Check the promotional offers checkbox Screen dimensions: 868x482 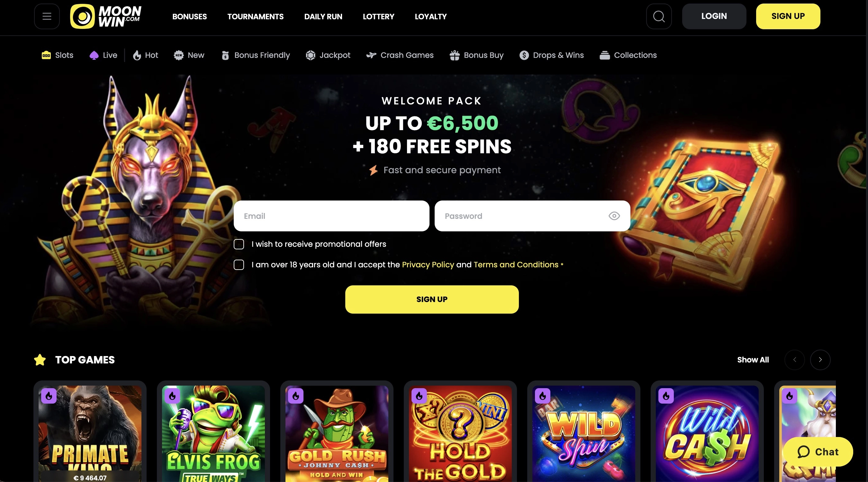[x=239, y=244]
